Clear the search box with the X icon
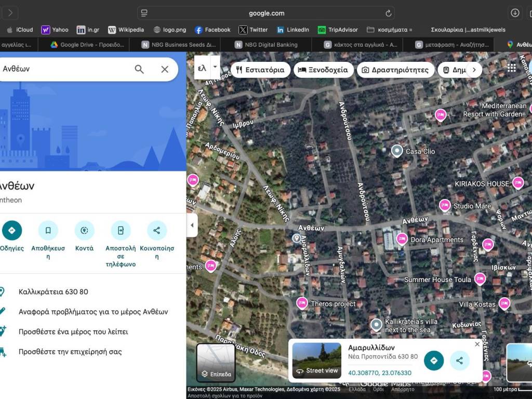 165,69
